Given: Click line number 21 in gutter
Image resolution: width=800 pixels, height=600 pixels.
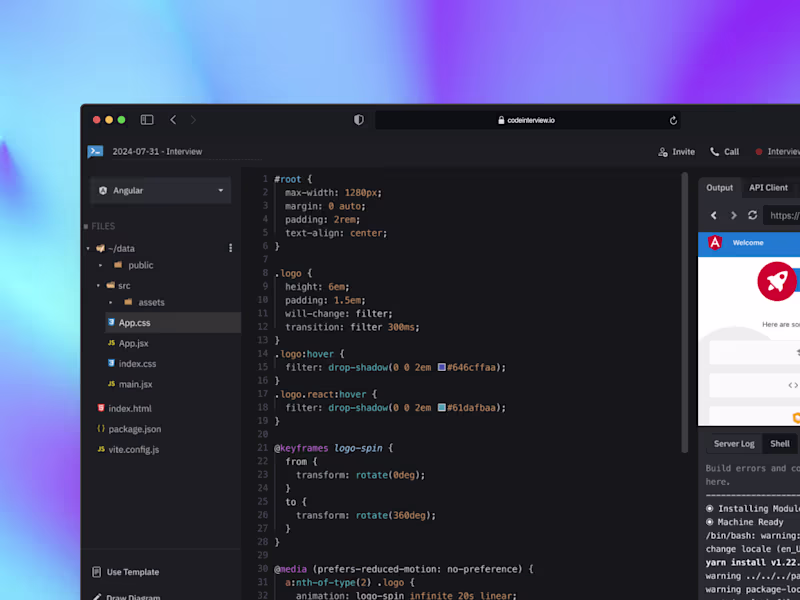Looking at the screenshot, I should (263, 448).
